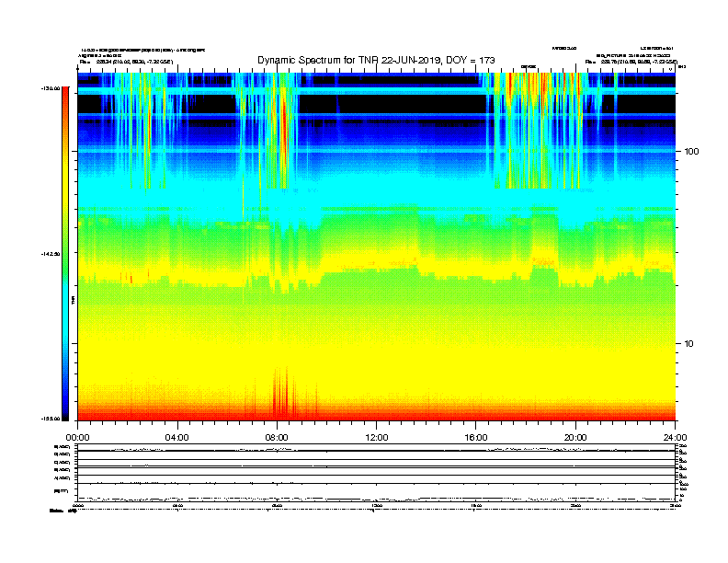Click the 'Dynamic Spectrum for TNR 22-JUN-2019' title
This screenshot has height=563, width=728.
coord(376,60)
